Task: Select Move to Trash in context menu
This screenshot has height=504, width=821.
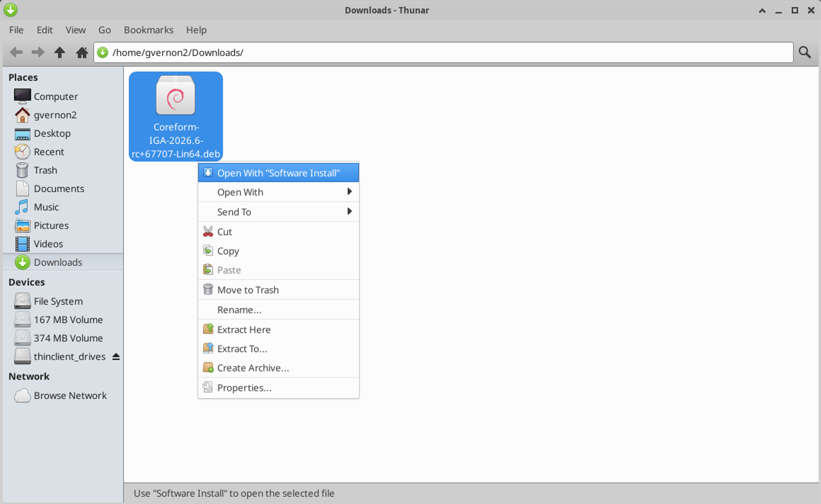Action: pyautogui.click(x=279, y=290)
